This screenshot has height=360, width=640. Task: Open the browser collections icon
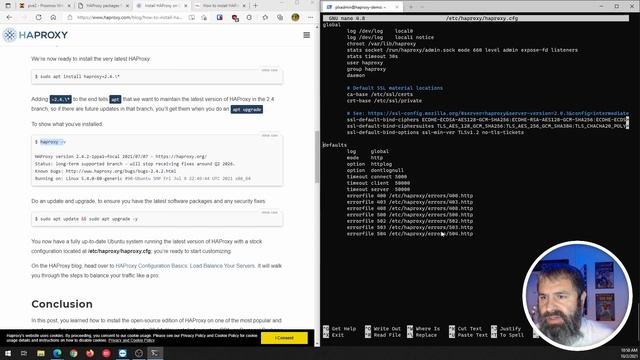pos(280,18)
